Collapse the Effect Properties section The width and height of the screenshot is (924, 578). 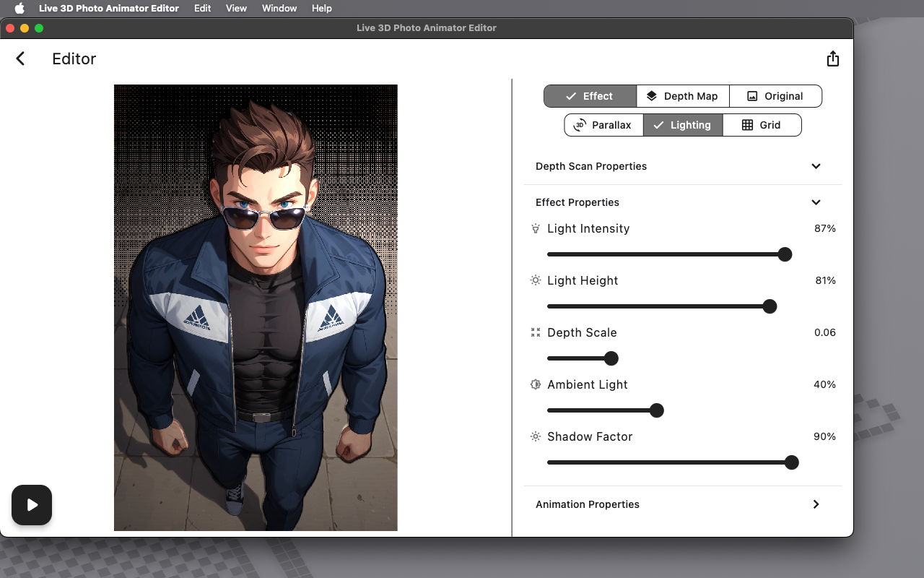683,202
